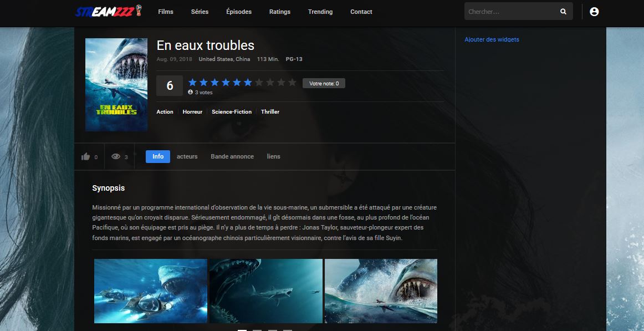644x331 pixels.
Task: Click the search magnifier icon
Action: (563, 12)
